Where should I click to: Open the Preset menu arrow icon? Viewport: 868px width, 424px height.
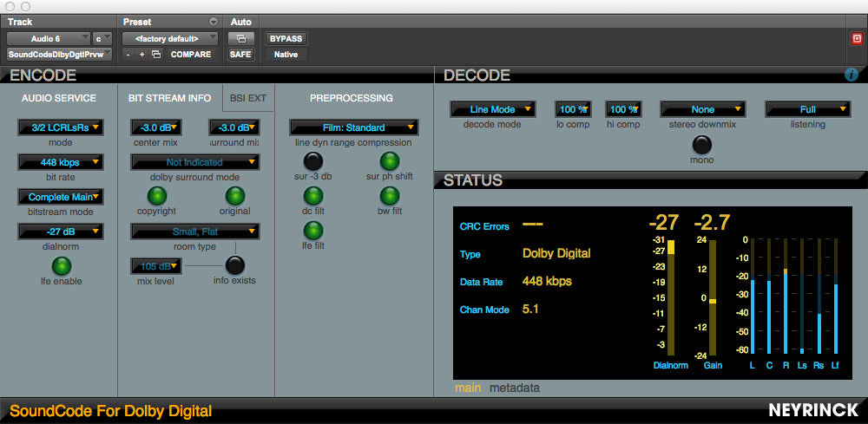[x=214, y=23]
